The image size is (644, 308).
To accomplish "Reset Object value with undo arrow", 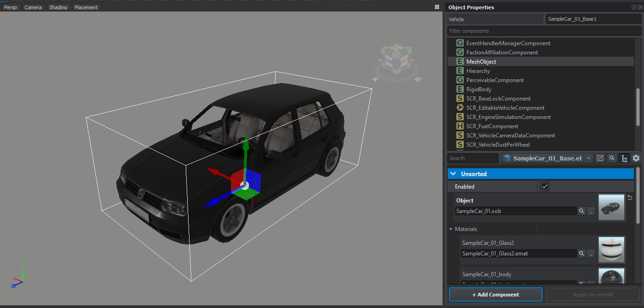I will point(630,197).
